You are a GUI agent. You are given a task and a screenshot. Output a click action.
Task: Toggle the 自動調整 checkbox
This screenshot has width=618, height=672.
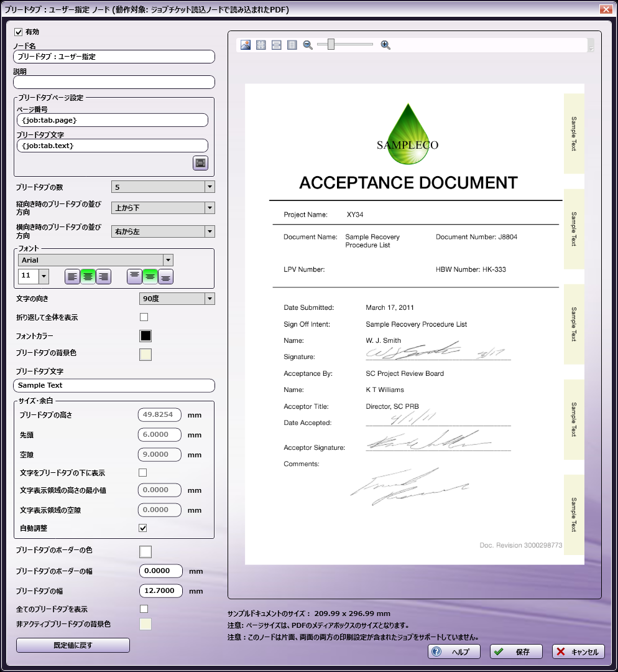142,528
